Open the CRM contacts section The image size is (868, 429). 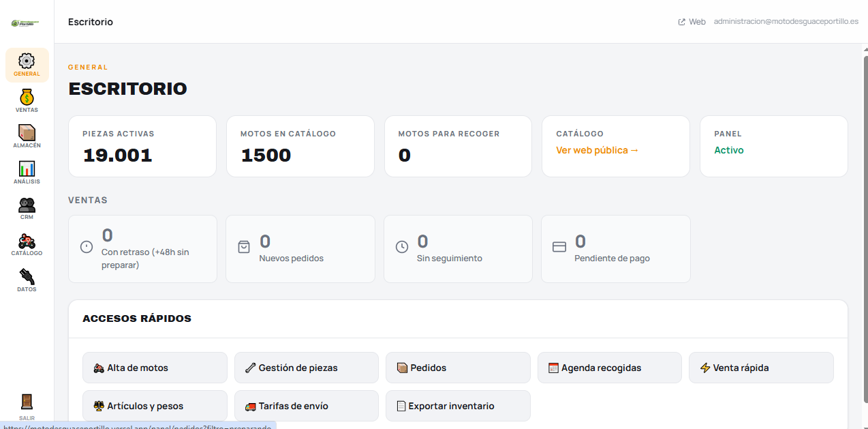coord(27,209)
